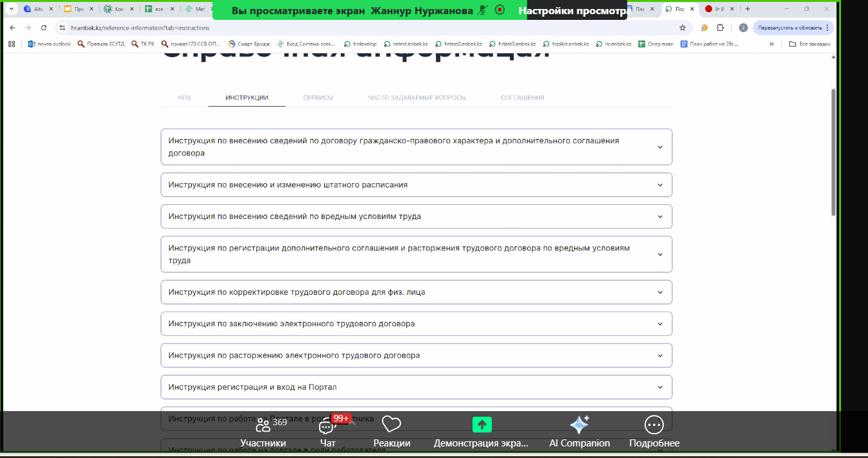Open hrpilot.enbek.kz bookmark
The width and height of the screenshot is (868, 458).
[565, 44]
